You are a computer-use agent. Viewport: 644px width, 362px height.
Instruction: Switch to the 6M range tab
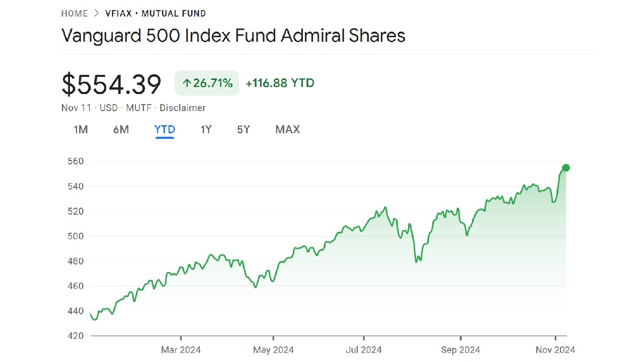[x=121, y=130]
